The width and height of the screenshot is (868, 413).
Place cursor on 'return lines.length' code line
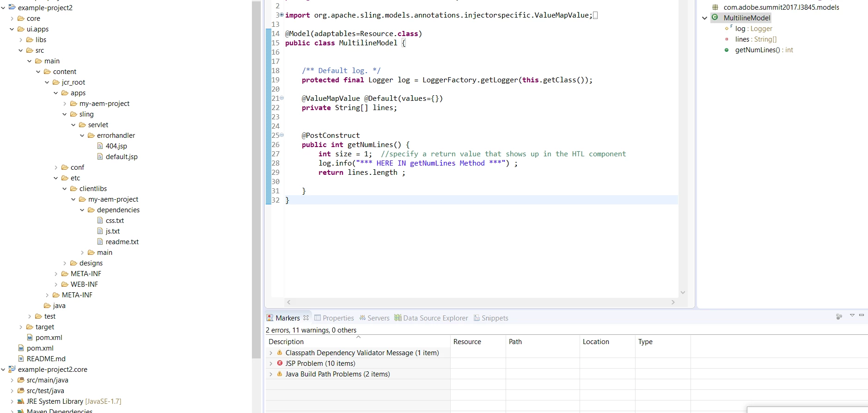[x=361, y=173]
